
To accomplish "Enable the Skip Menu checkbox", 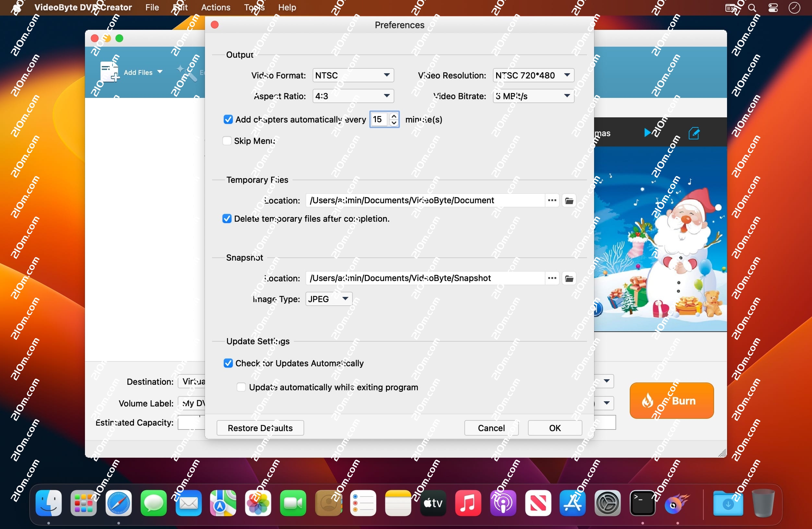I will pos(227,141).
